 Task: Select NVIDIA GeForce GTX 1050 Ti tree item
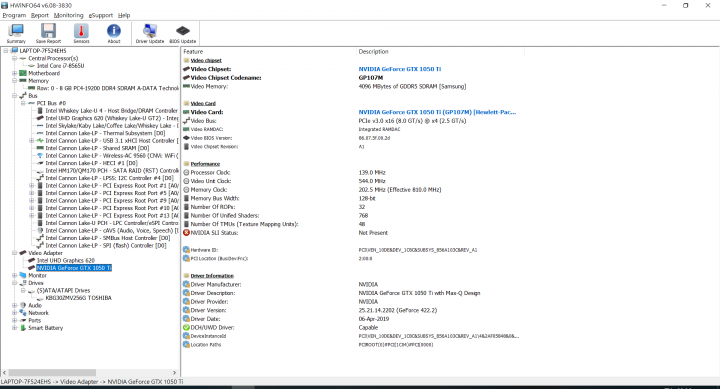click(x=74, y=268)
